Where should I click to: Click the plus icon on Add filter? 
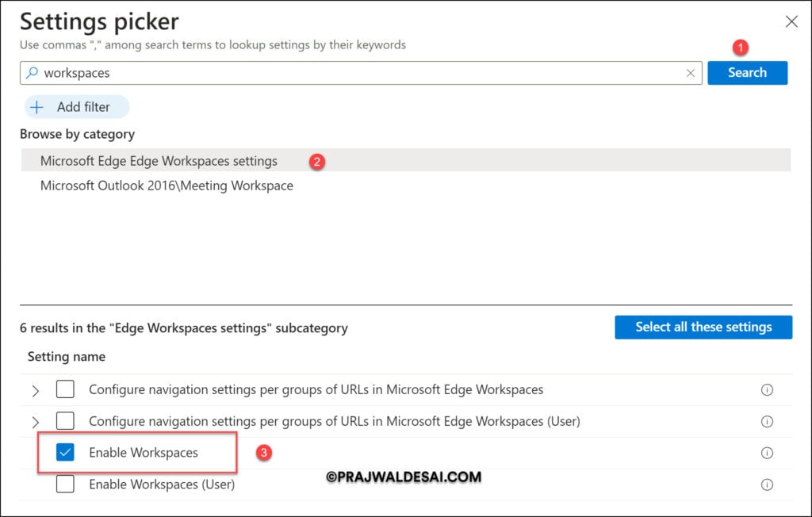[36, 107]
